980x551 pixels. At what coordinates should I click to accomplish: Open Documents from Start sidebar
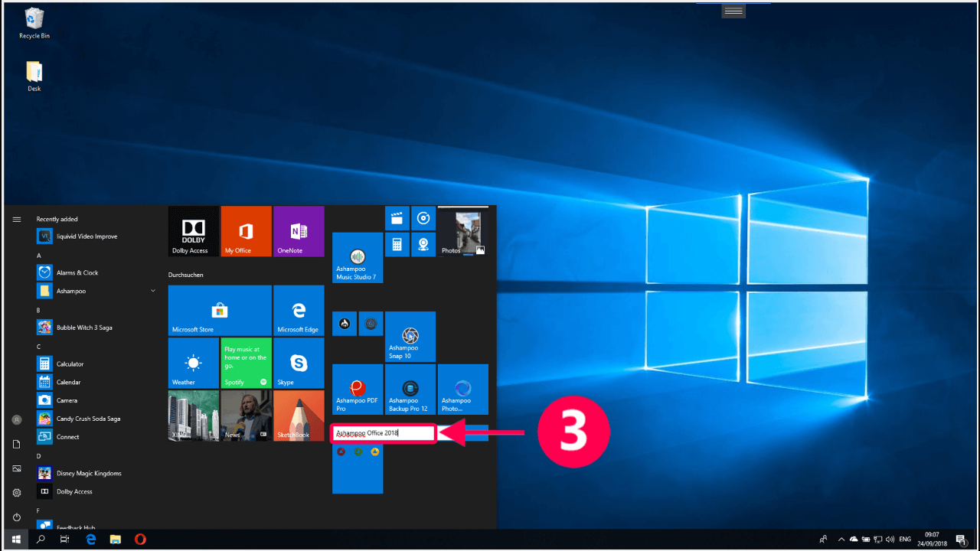pyautogui.click(x=17, y=444)
